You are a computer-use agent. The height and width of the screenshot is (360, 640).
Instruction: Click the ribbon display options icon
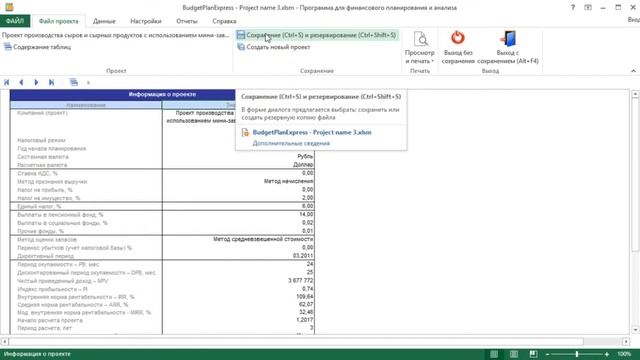(588, 7)
